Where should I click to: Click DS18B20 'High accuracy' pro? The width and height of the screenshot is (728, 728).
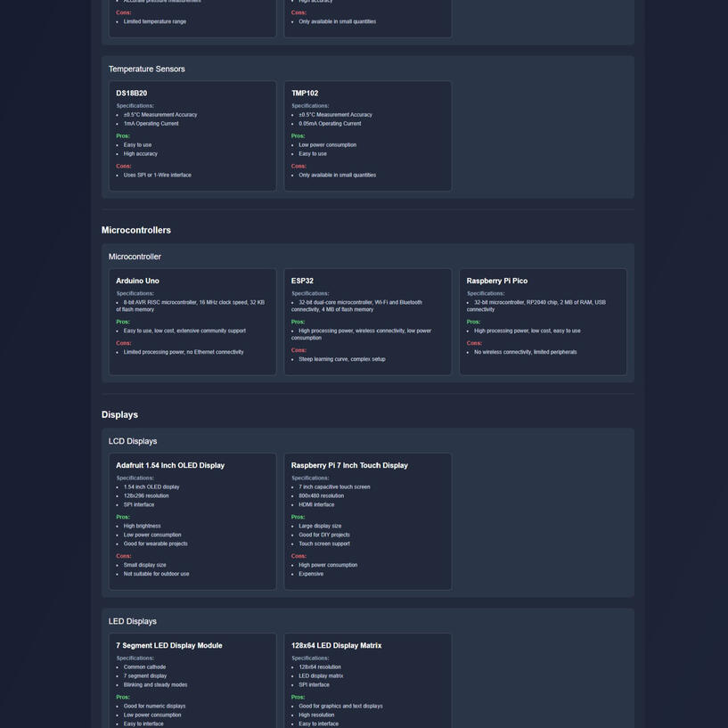tap(140, 153)
